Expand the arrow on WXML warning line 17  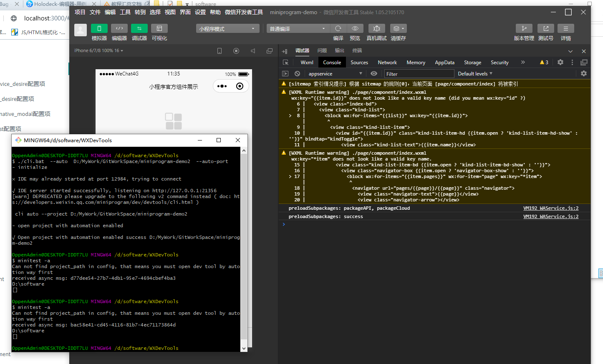coord(290,177)
